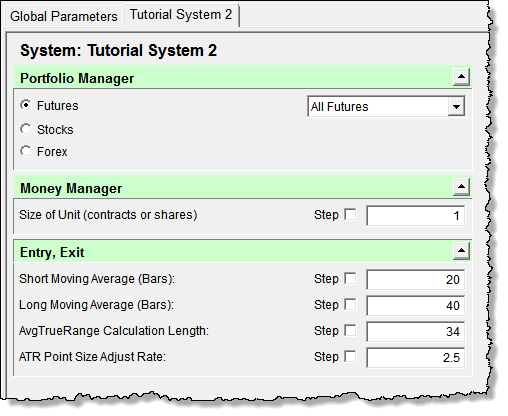The height and width of the screenshot is (416, 508).
Task: Collapse the Entry, Exit section
Action: tap(461, 251)
